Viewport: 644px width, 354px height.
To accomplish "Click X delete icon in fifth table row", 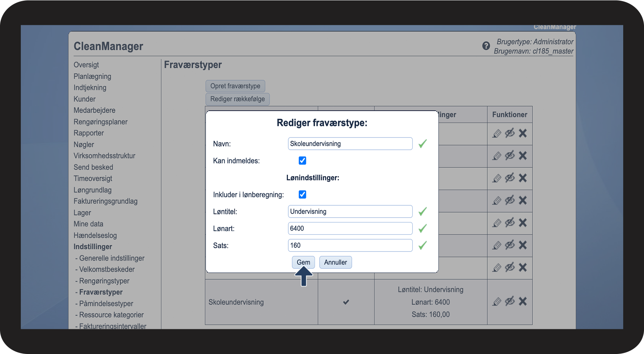I will pyautogui.click(x=523, y=223).
